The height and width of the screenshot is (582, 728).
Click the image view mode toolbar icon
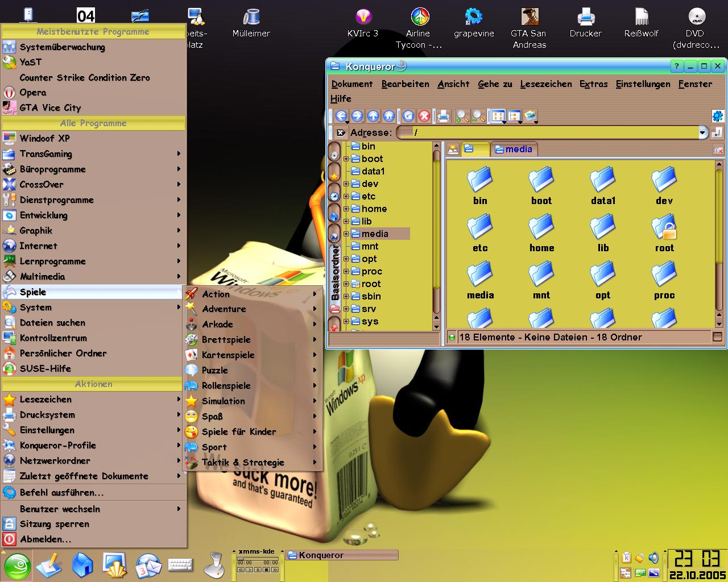click(531, 116)
